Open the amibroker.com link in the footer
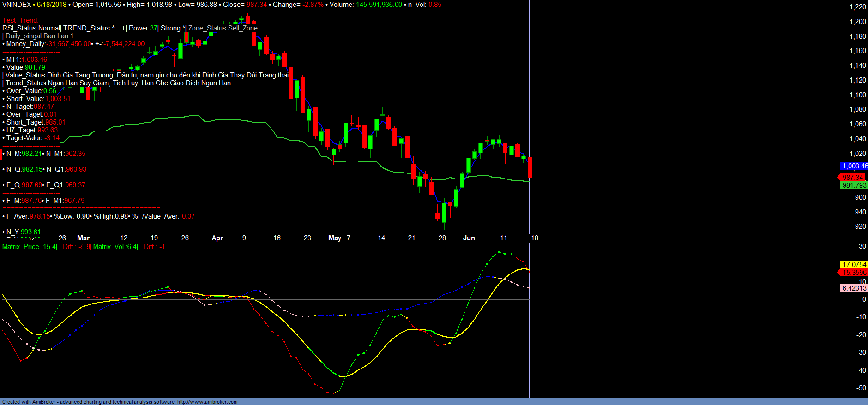 [207, 402]
